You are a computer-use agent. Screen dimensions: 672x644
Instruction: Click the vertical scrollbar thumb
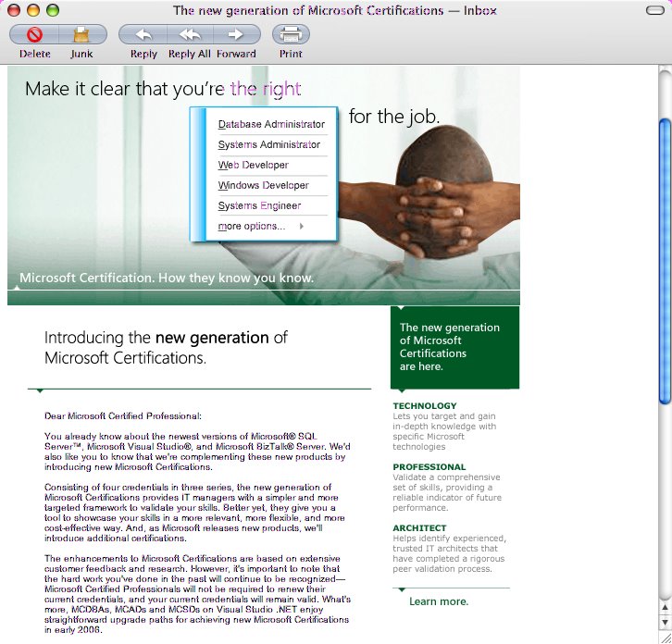point(665,261)
